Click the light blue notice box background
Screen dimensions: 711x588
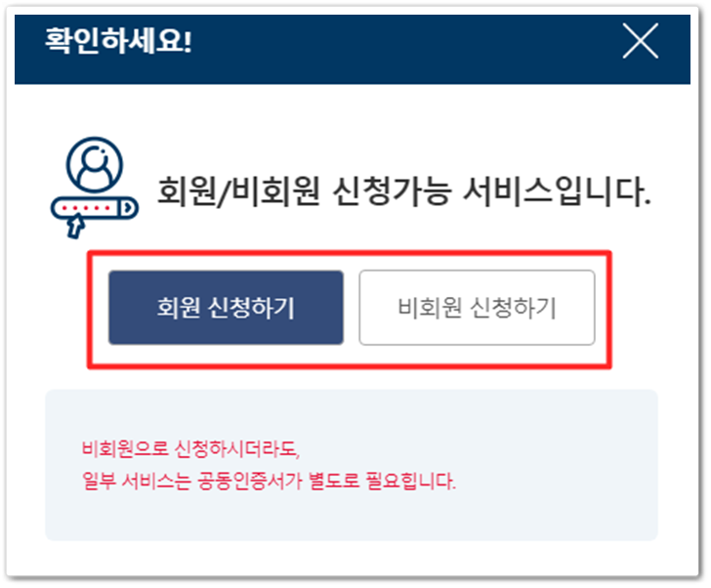(x=352, y=465)
